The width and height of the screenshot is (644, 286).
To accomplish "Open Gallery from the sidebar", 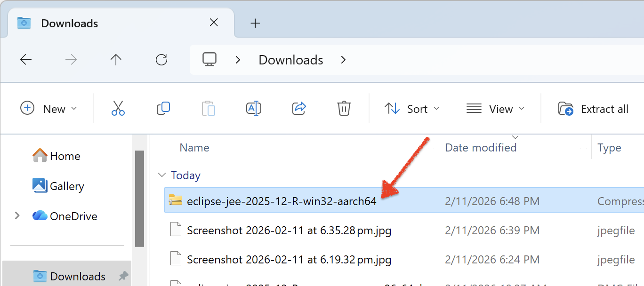I will (66, 186).
